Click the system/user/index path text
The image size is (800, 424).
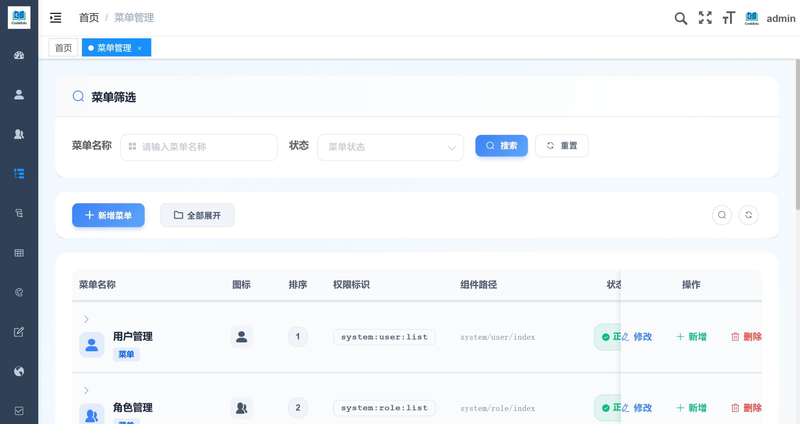click(497, 337)
